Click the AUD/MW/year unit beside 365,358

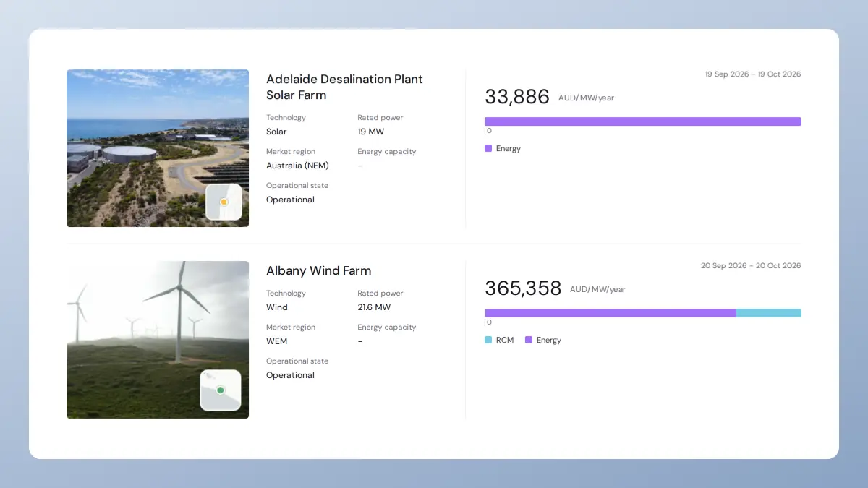597,290
